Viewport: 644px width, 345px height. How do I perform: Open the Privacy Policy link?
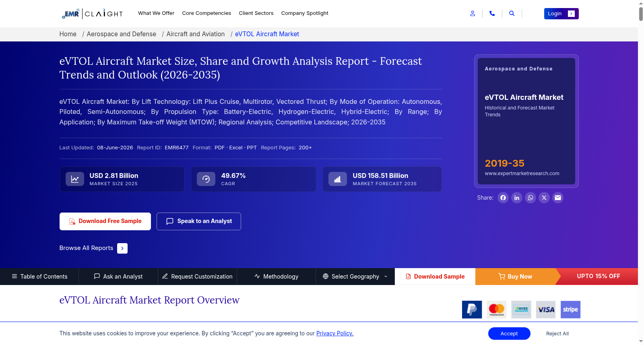(335, 333)
